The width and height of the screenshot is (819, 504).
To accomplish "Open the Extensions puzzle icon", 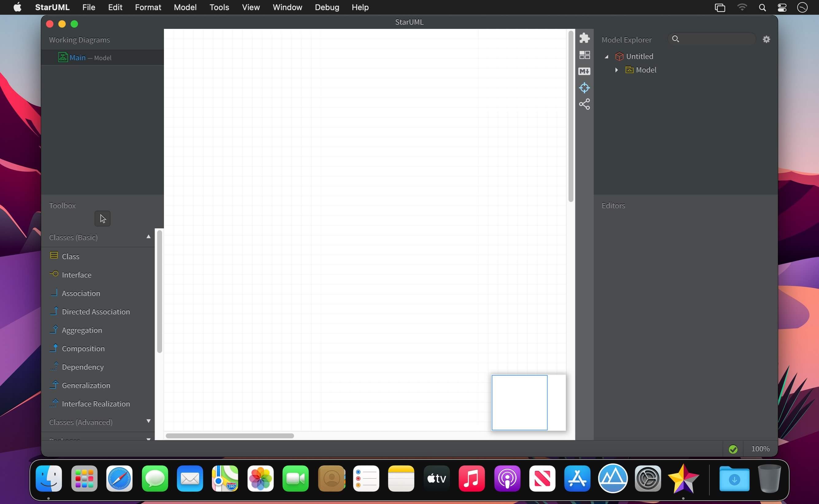I will pyautogui.click(x=584, y=38).
